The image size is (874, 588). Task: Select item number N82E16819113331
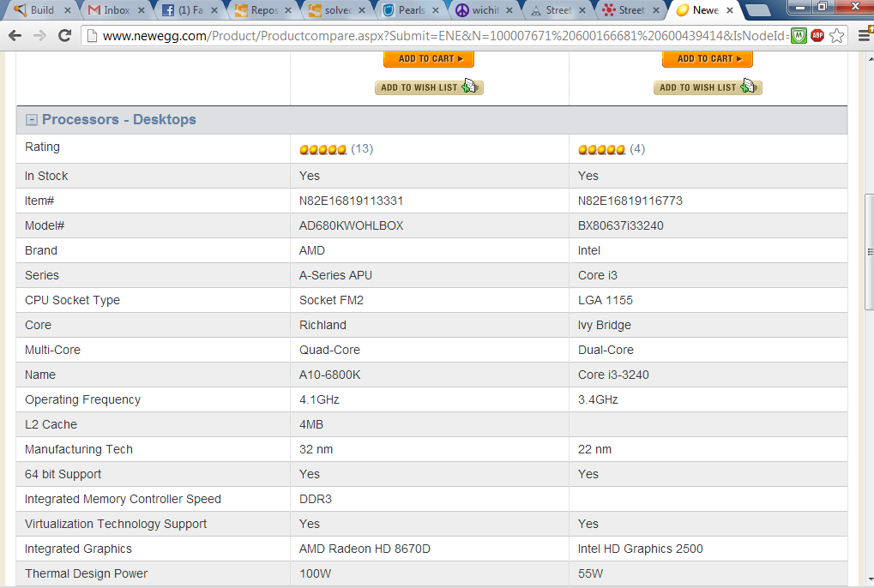pos(351,201)
